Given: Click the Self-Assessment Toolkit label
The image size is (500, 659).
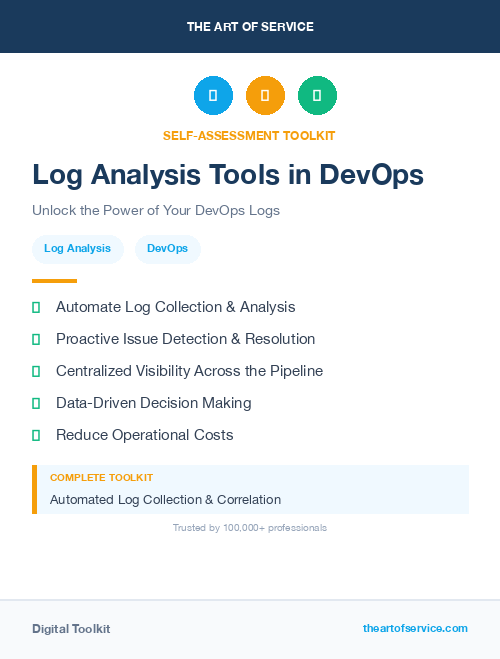Looking at the screenshot, I should (x=249, y=136).
